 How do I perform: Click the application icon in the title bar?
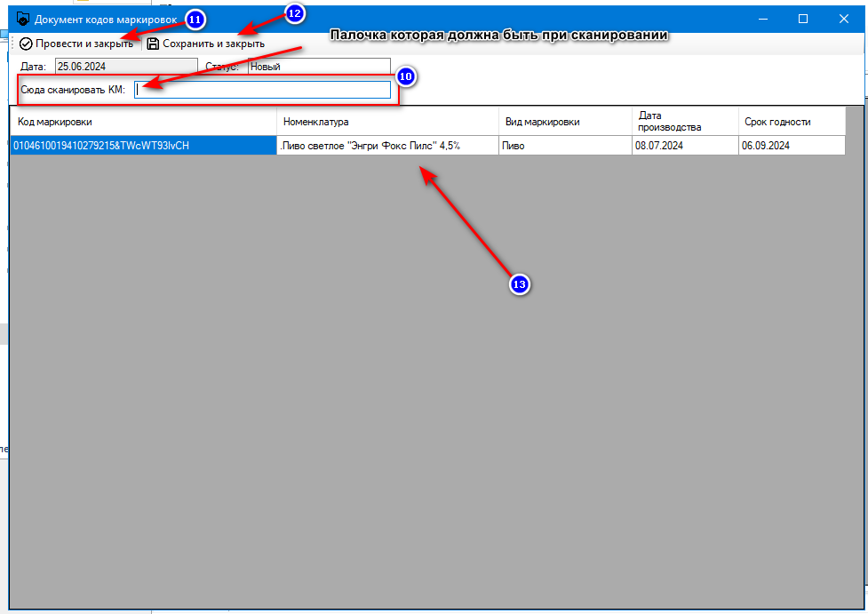coord(23,18)
